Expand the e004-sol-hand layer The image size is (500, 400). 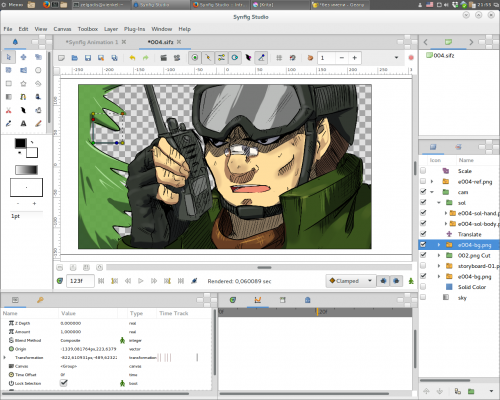pyautogui.click(x=446, y=213)
